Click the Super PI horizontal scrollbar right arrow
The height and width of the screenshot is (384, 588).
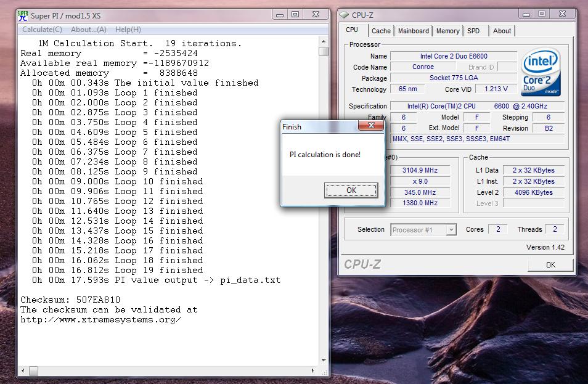[x=313, y=370]
